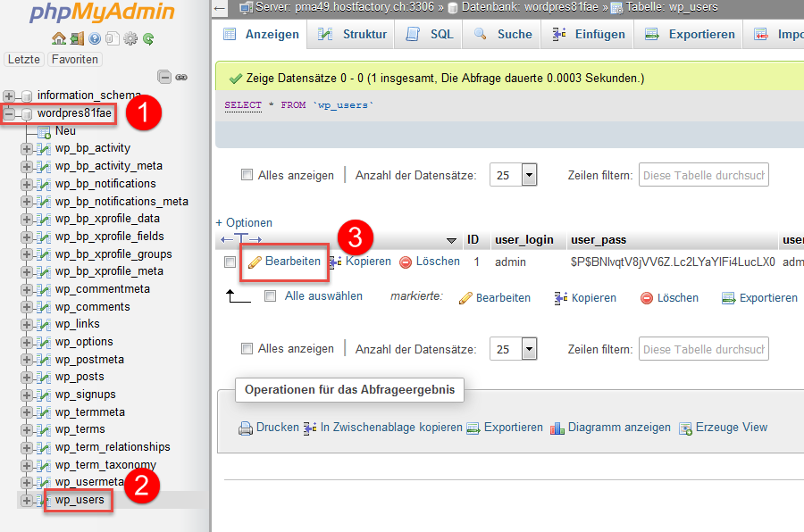Select the admin row checkbox

click(x=230, y=262)
